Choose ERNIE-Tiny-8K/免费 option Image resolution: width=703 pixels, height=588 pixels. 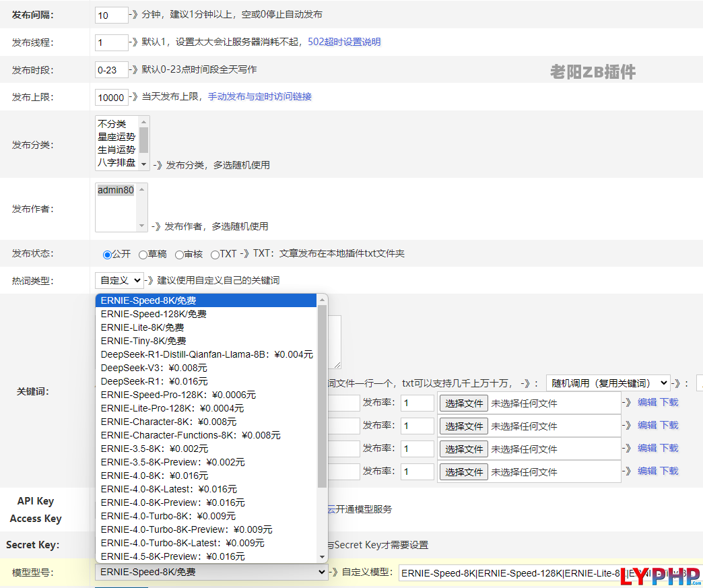pos(206,341)
